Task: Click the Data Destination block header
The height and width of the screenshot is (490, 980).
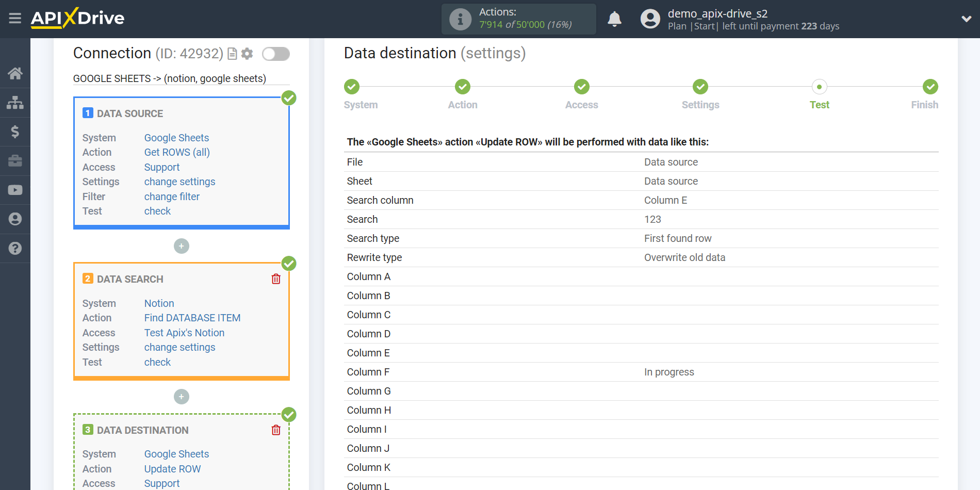Action: 143,430
